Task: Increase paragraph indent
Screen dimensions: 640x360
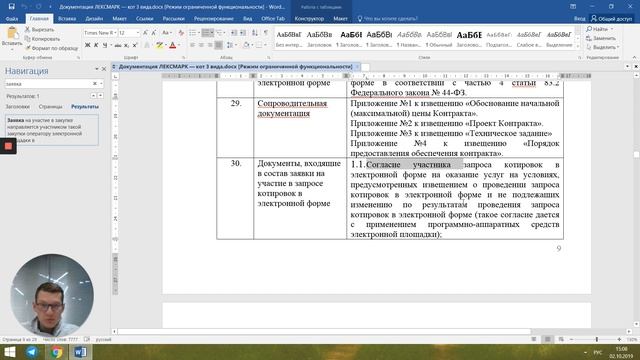Action: 243,33
